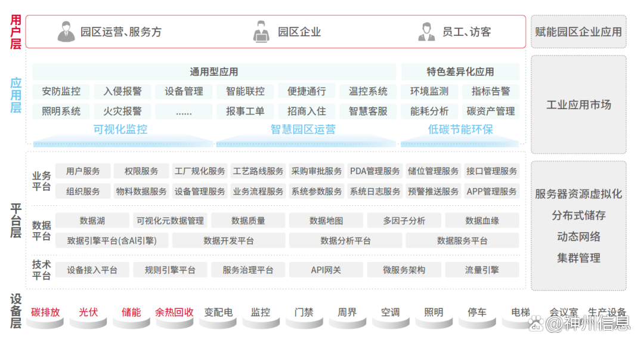The height and width of the screenshot is (346, 644).
Task: Click the 报事工单 cell
Action: click(245, 111)
